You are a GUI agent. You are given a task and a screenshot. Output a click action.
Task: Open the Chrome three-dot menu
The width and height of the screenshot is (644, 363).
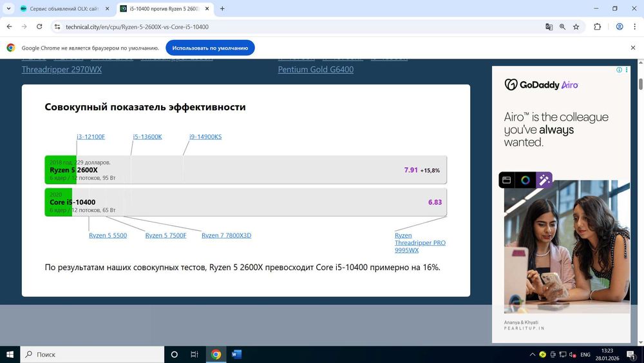[634, 26]
